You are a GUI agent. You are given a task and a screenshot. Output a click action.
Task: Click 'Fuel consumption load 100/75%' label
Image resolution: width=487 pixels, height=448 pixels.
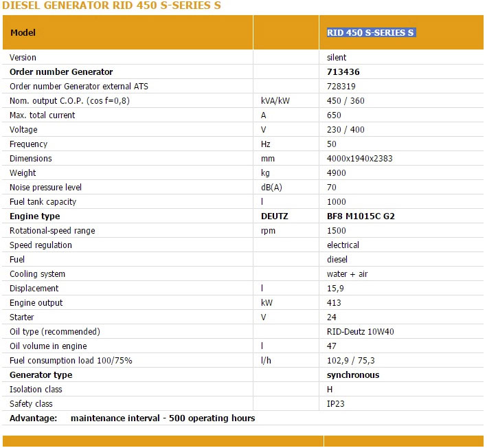point(71,361)
